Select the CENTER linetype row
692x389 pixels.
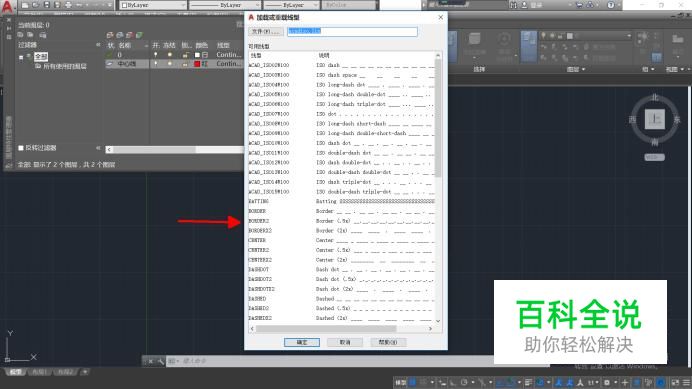pyautogui.click(x=341, y=240)
